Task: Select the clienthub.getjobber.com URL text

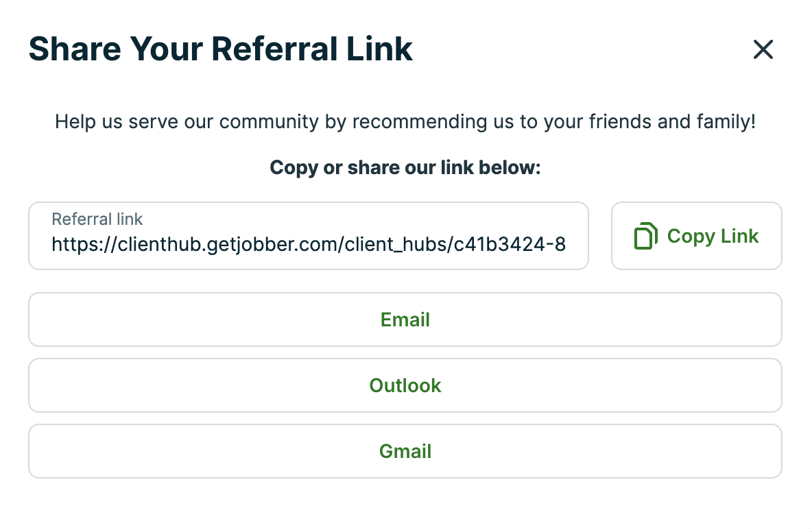Action: [x=309, y=244]
